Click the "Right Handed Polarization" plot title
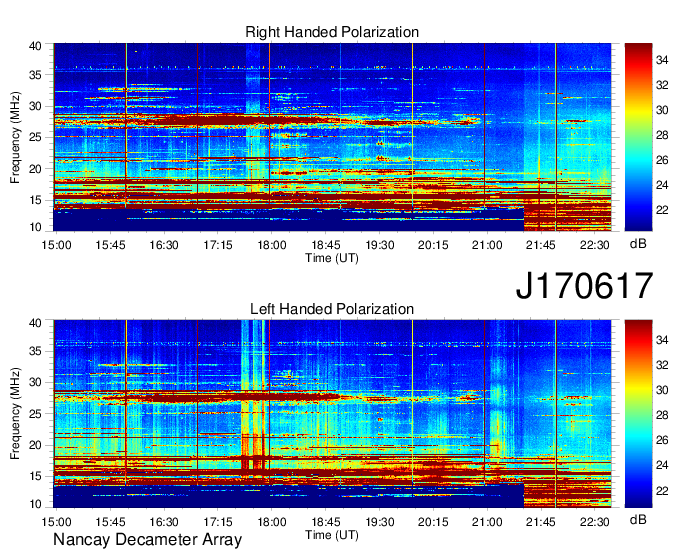680x552 pixels. point(332,32)
